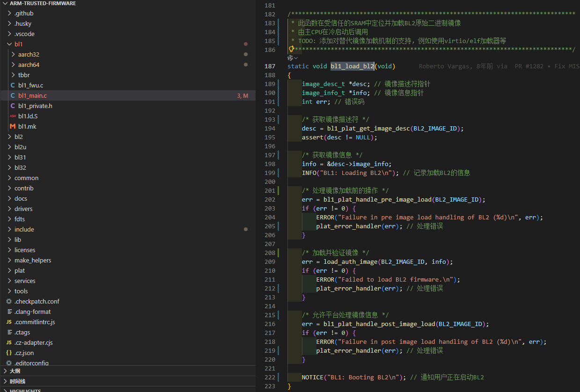This screenshot has width=580, height=392.
Task: Click the text file icon of .ctags
Action: coord(9,332)
